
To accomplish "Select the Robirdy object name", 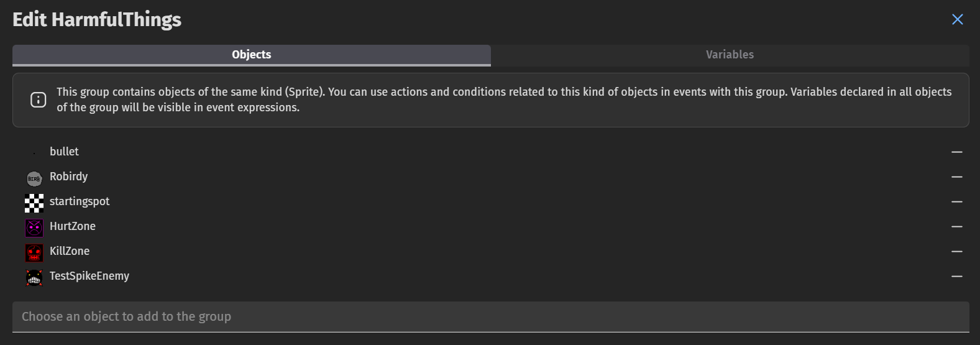I will [x=68, y=177].
